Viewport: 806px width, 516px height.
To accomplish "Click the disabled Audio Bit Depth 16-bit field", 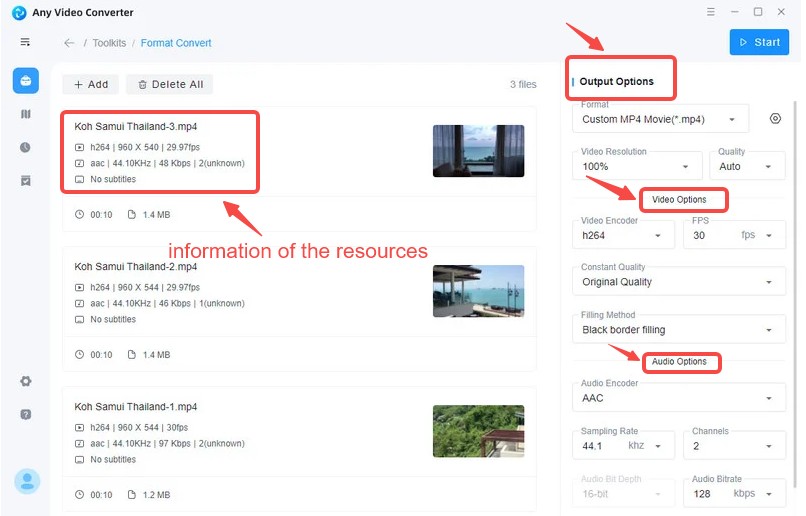I will coord(623,493).
